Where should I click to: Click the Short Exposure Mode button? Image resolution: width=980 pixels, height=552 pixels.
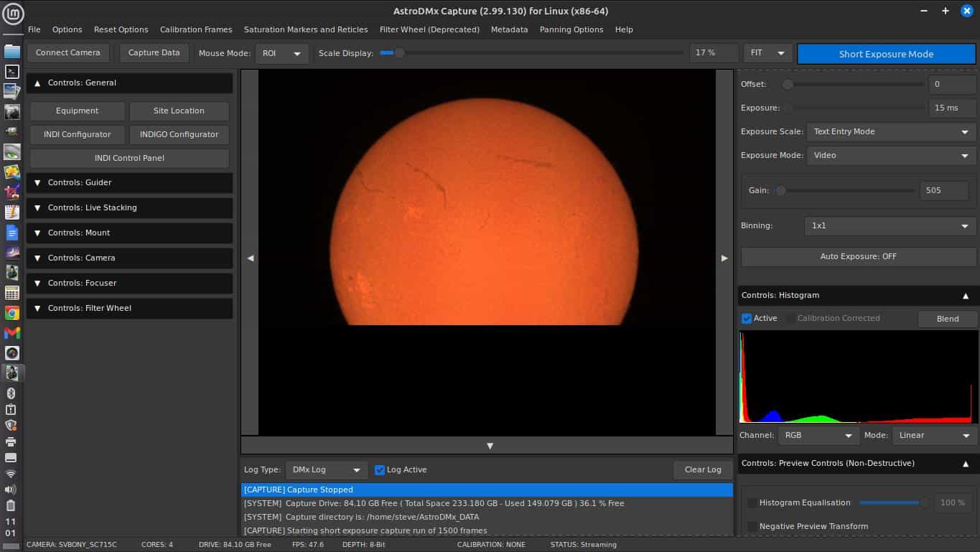pyautogui.click(x=886, y=54)
